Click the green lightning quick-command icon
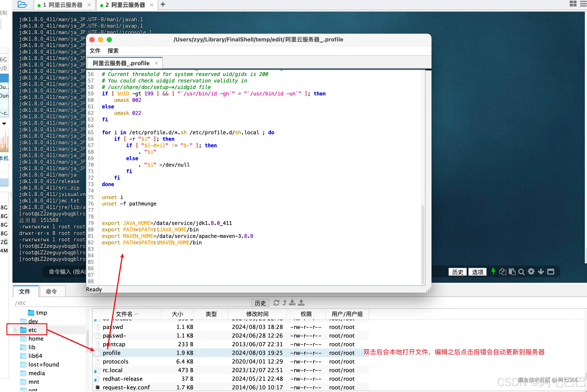 click(x=493, y=272)
